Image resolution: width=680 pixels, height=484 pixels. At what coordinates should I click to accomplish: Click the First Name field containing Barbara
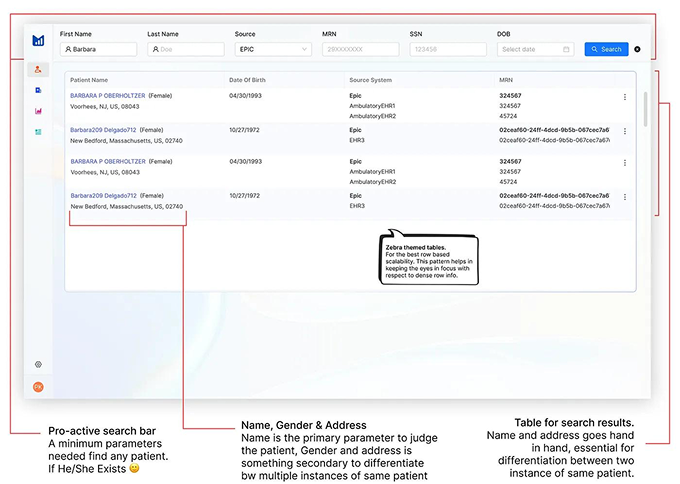click(98, 49)
